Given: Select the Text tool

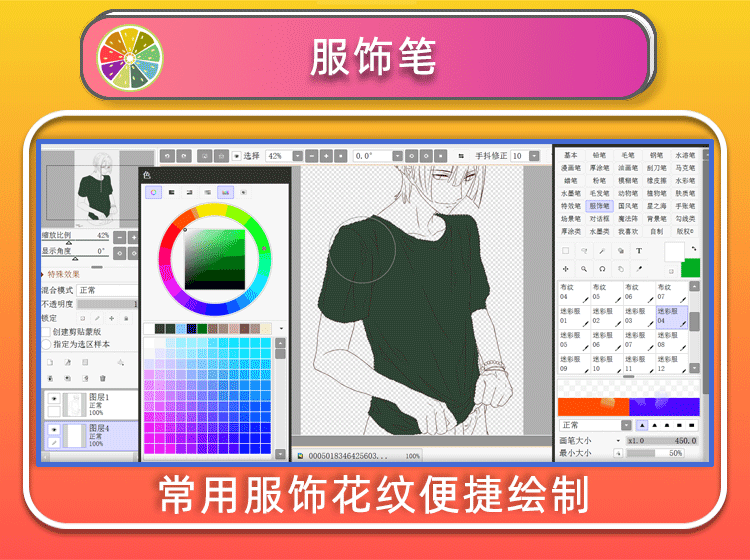Looking at the screenshot, I should (x=639, y=251).
